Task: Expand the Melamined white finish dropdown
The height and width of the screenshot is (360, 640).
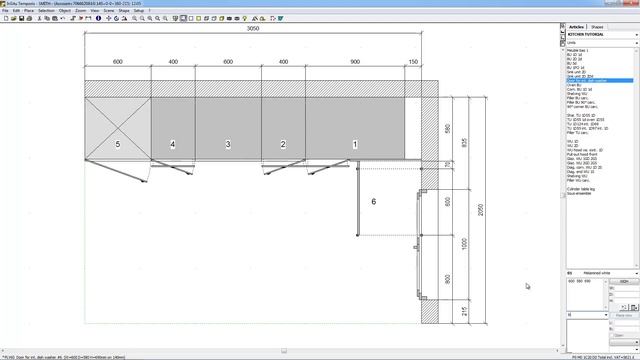Action: click(x=636, y=273)
